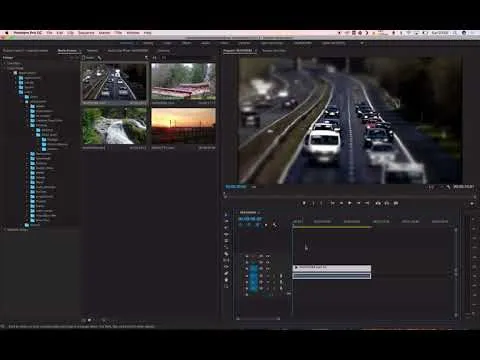480x360 pixels.
Task: Click Export Frame camera icon under the Program monitor
Action: point(396,203)
